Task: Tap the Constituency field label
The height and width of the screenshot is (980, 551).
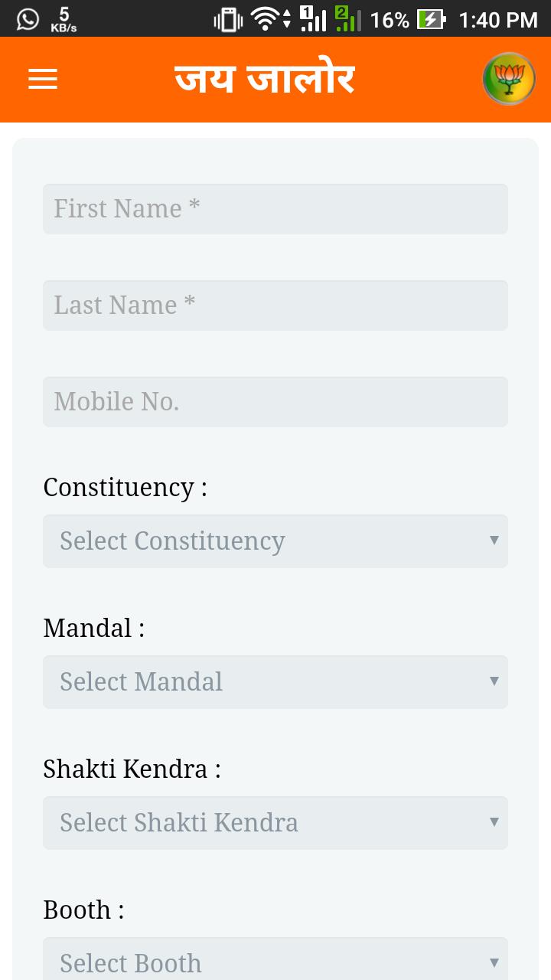Action: click(125, 487)
